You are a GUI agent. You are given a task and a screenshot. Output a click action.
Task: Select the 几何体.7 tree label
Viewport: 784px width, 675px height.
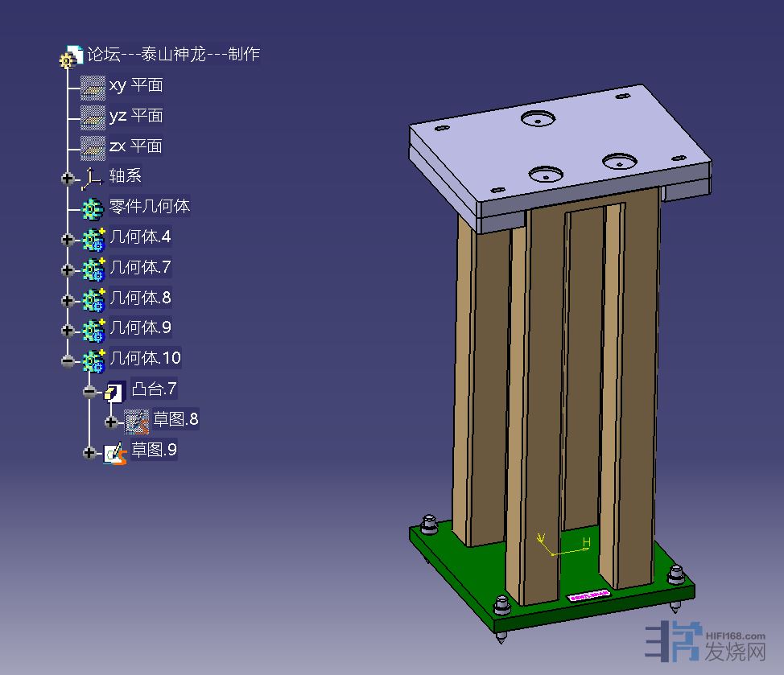140,267
